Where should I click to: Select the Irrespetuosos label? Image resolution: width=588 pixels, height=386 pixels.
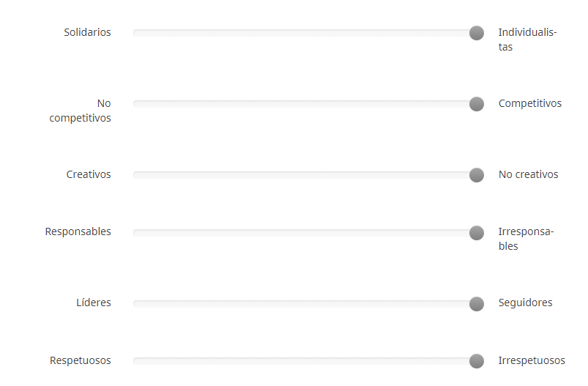point(532,360)
